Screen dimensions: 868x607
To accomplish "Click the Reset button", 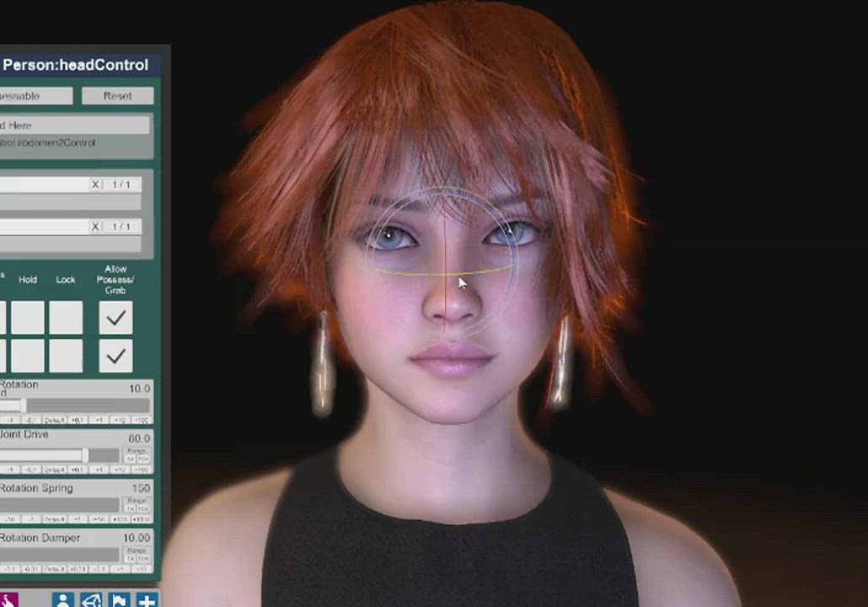I will click(x=117, y=96).
